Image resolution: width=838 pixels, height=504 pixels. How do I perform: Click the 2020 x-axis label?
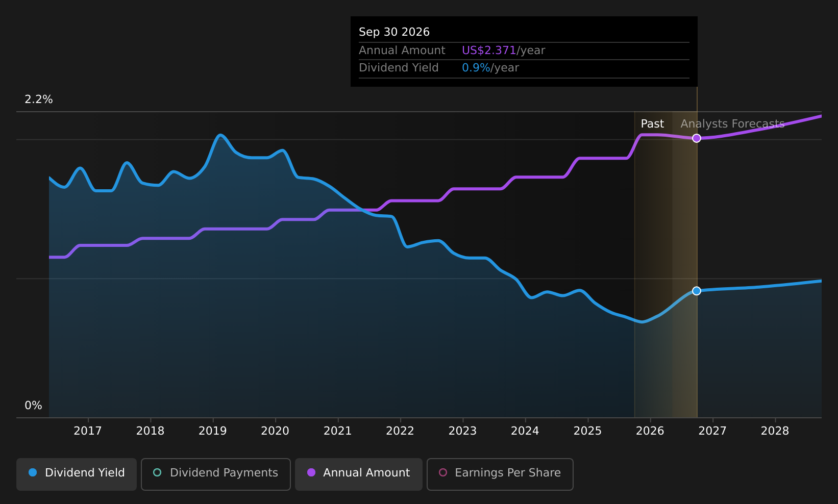tap(275, 431)
